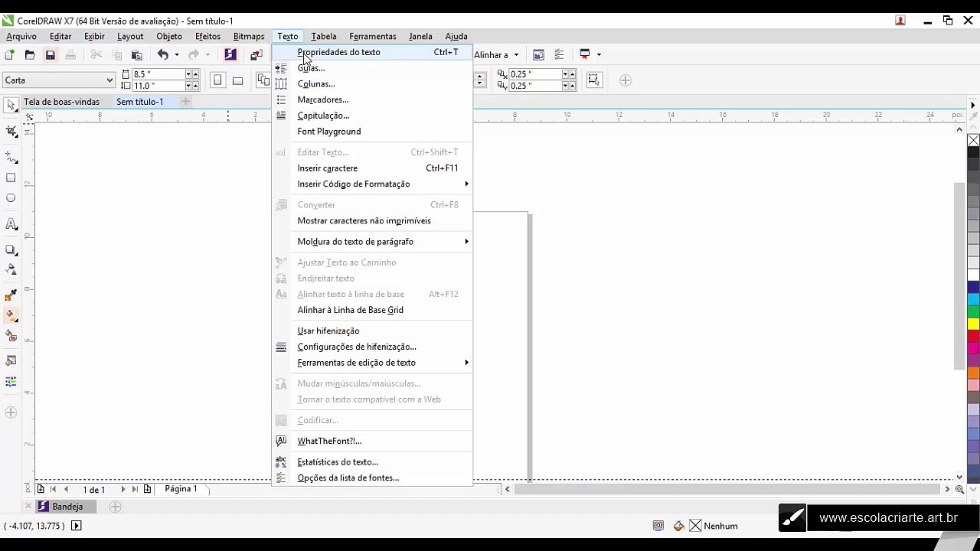Create a new document with the New icon

coord(9,55)
